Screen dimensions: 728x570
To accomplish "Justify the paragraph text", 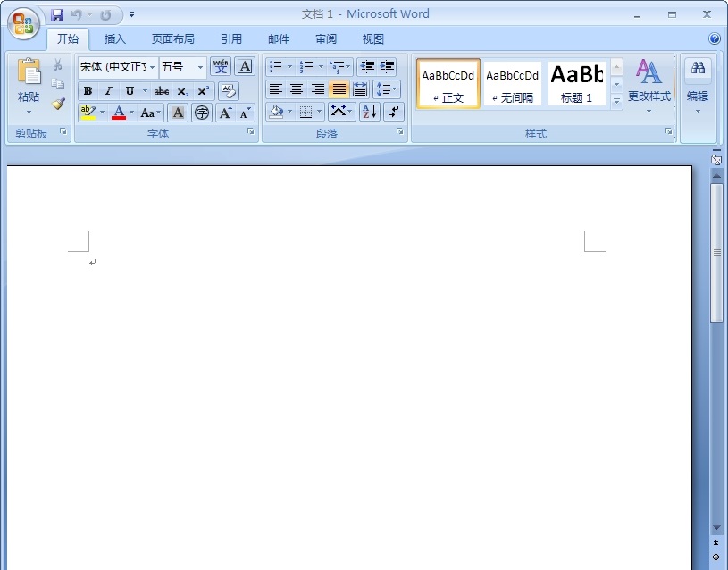I will (x=339, y=89).
